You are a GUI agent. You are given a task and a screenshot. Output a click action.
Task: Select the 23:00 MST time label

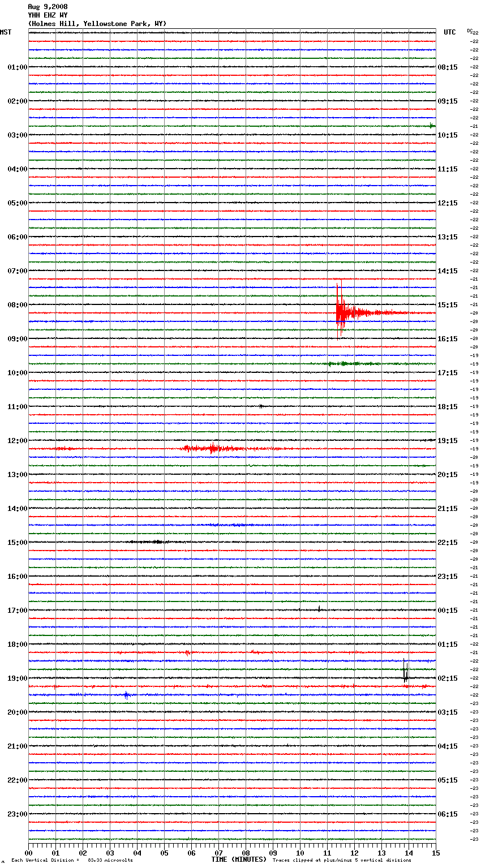[x=17, y=814]
